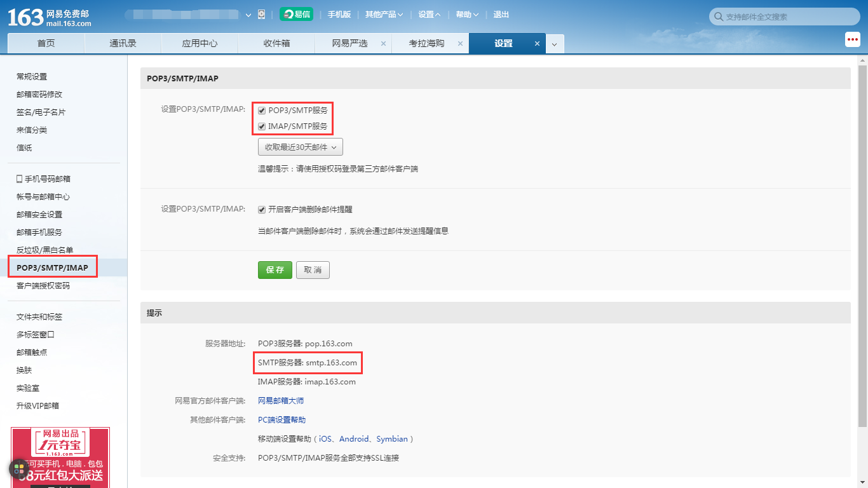Open the Symbian setup help link
The height and width of the screenshot is (488, 868).
(x=392, y=439)
